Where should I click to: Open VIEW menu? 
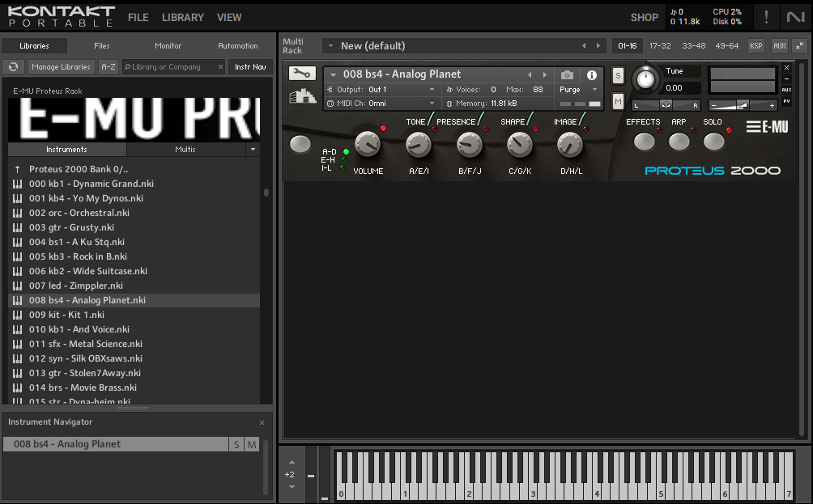coord(229,18)
